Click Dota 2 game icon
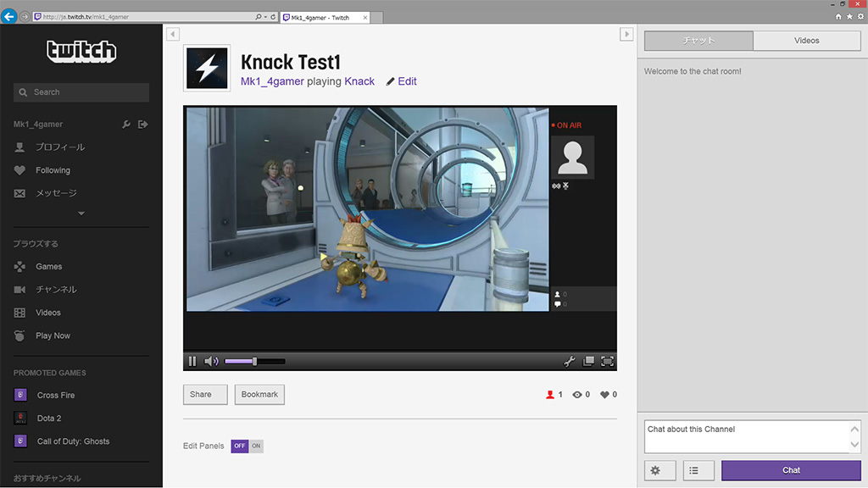 pos(20,419)
